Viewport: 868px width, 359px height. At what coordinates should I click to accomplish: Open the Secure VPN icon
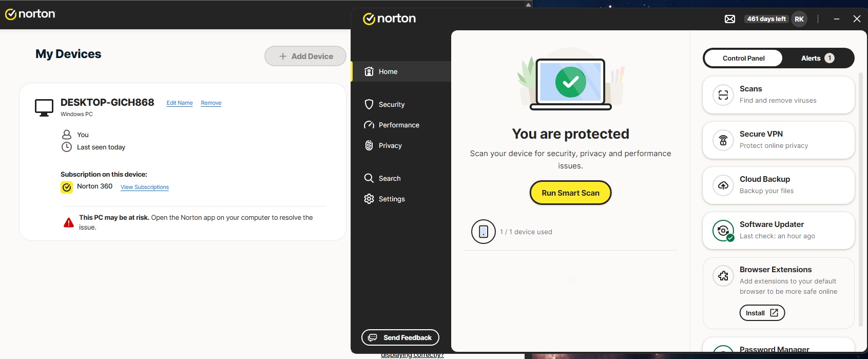[723, 140]
